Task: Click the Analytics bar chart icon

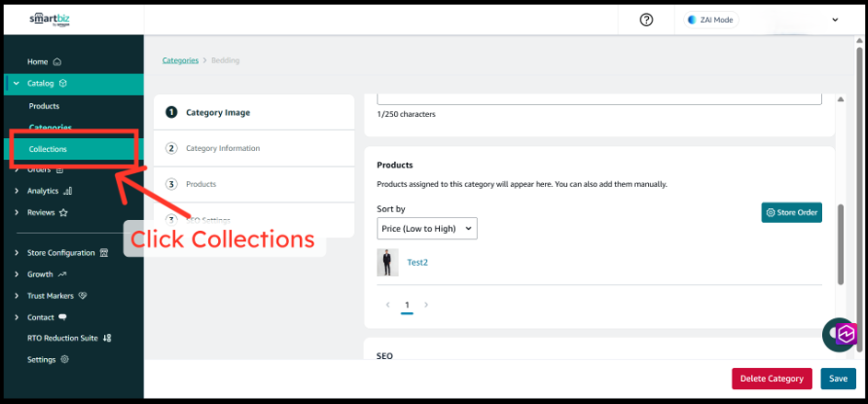Action: [x=68, y=191]
